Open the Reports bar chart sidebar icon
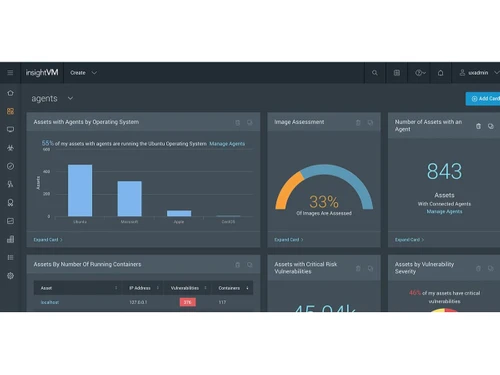The image size is (500, 375). [10, 239]
